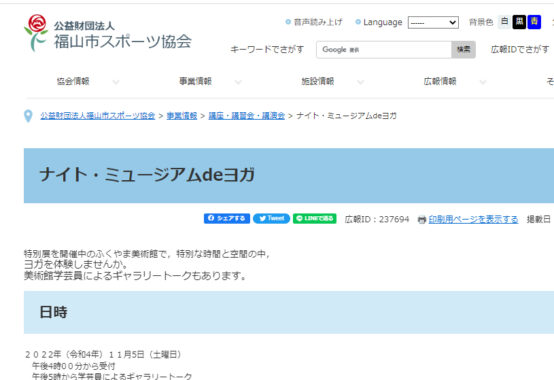Open the 施設情報 menu

[x=318, y=81]
